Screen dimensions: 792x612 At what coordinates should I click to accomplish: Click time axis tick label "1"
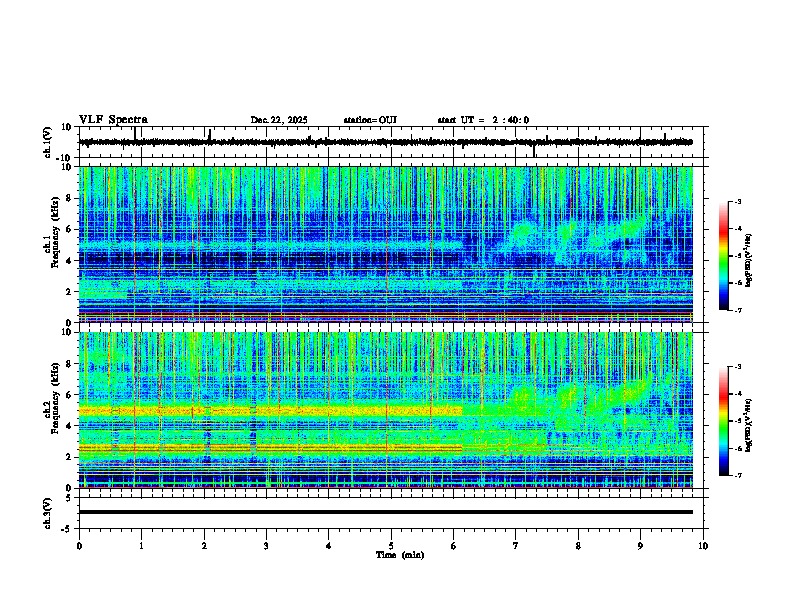141,546
